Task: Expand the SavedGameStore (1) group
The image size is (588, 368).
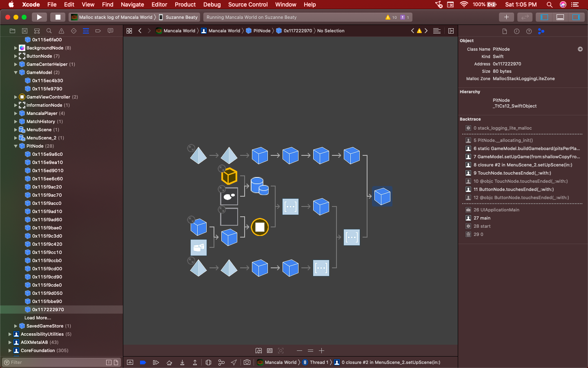Action: click(16, 326)
